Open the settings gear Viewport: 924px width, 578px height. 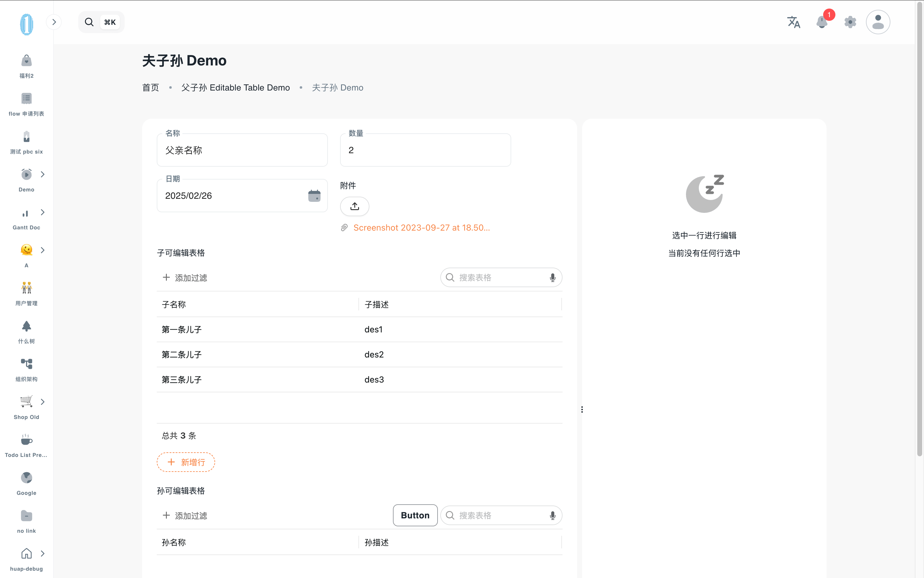(x=850, y=22)
